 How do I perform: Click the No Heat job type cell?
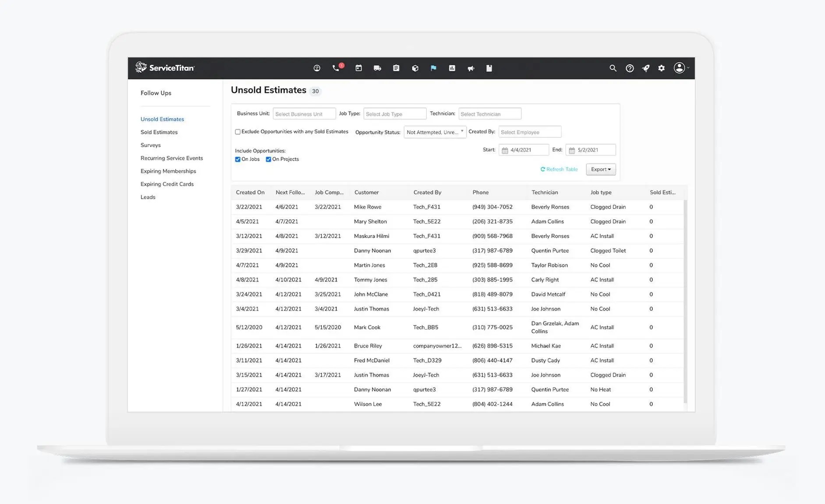(x=601, y=390)
